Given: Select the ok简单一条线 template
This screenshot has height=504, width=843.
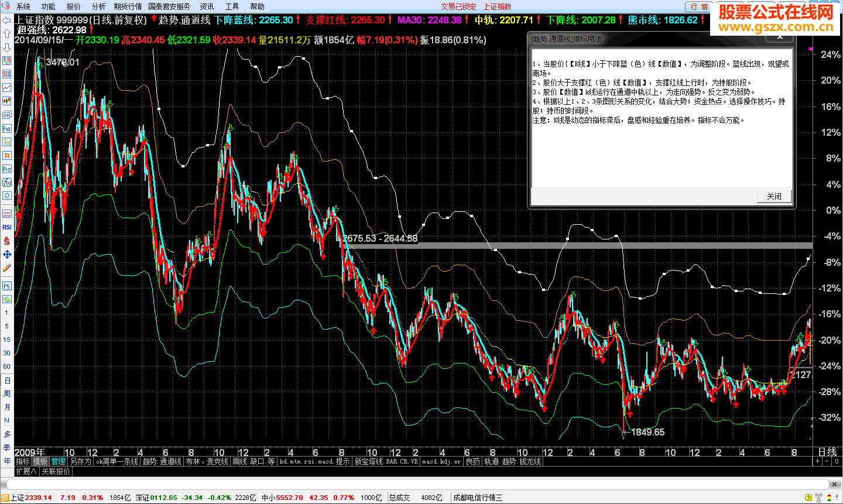Looking at the screenshot, I should pyautogui.click(x=117, y=461).
